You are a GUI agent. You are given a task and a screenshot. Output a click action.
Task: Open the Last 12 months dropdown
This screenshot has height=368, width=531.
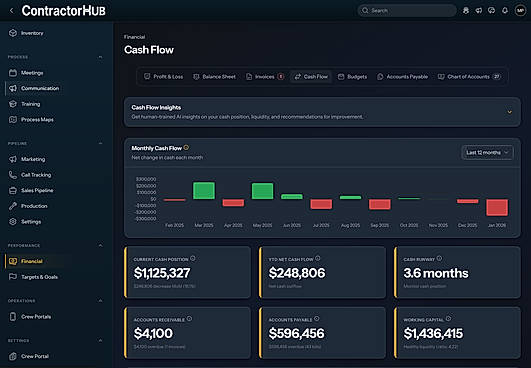tap(487, 152)
